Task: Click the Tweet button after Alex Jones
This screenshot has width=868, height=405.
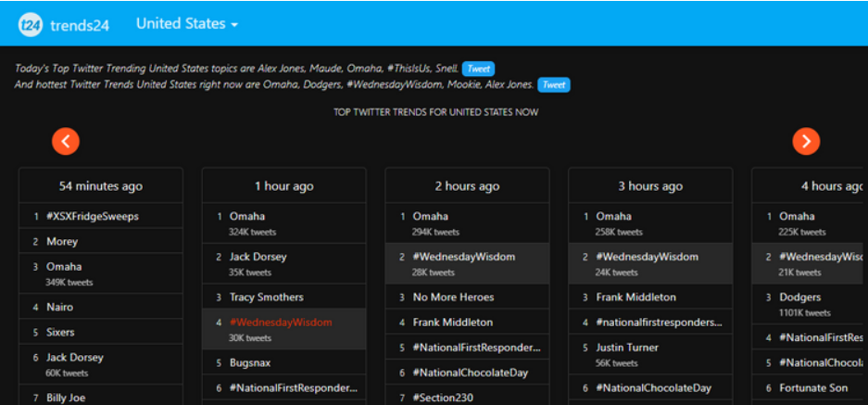Action: point(553,85)
